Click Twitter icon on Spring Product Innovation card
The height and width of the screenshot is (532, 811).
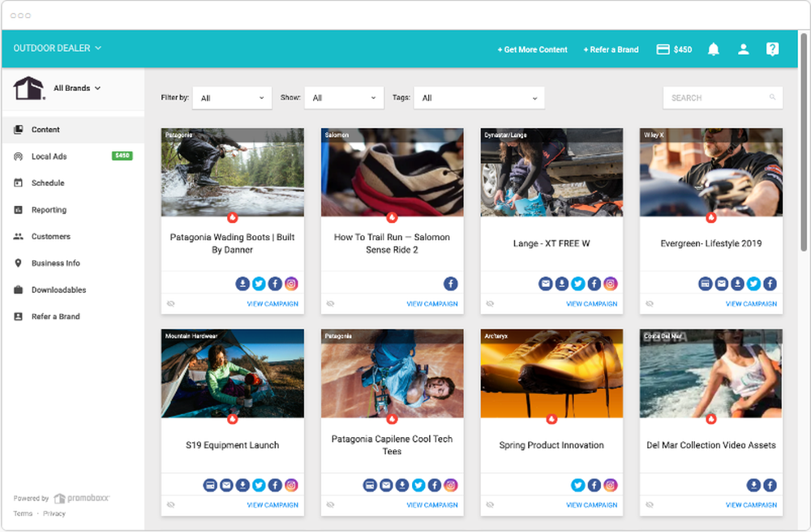(577, 485)
